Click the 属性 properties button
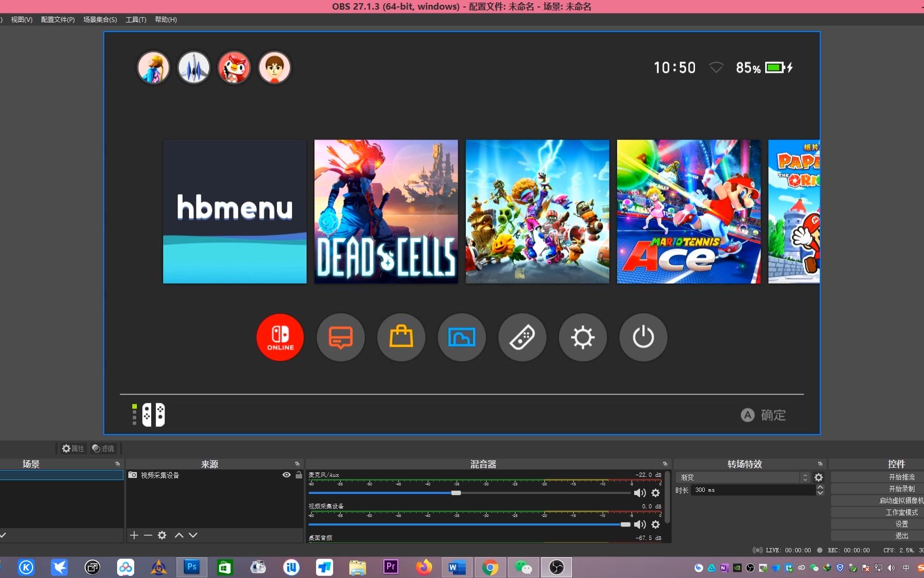The width and height of the screenshot is (924, 578). [73, 448]
